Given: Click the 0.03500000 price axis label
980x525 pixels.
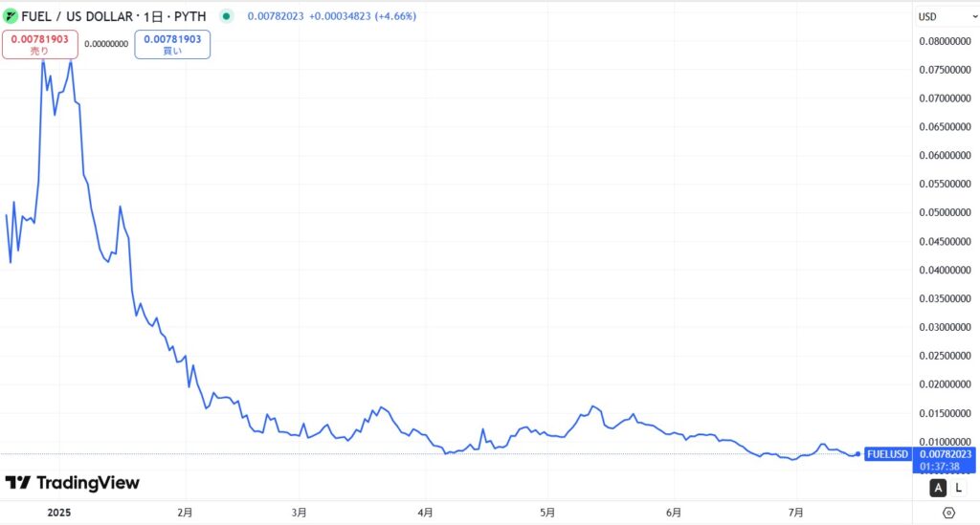Looking at the screenshot, I should pyautogui.click(x=945, y=298).
